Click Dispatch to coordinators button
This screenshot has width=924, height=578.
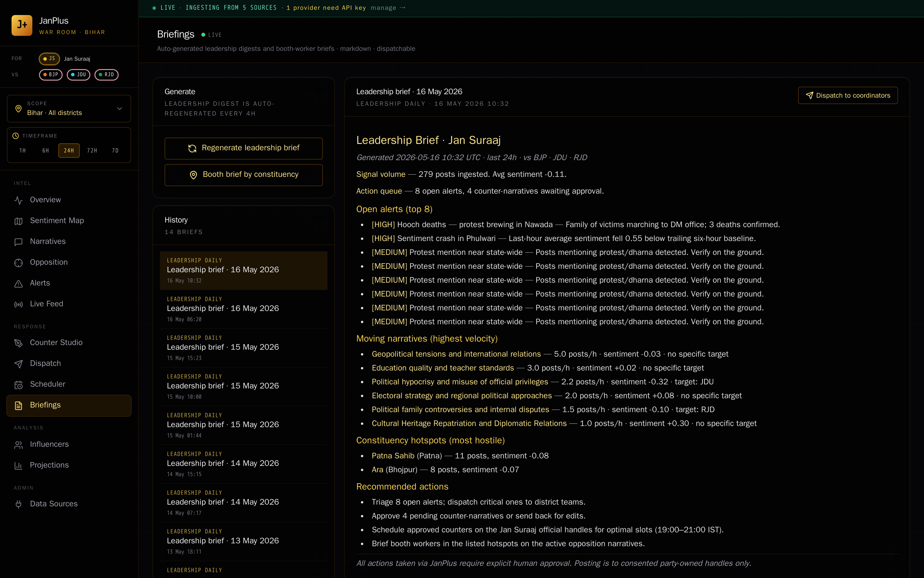click(x=848, y=96)
